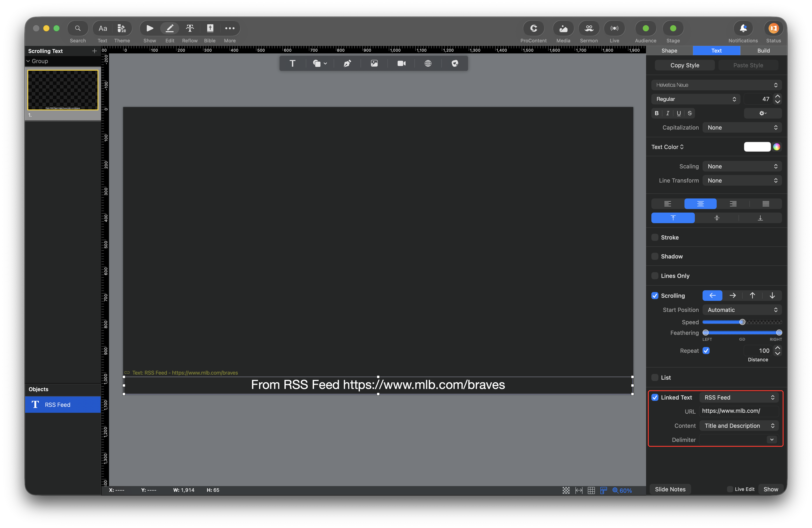
Task: Open the Regular font weight dropdown
Action: click(696, 99)
